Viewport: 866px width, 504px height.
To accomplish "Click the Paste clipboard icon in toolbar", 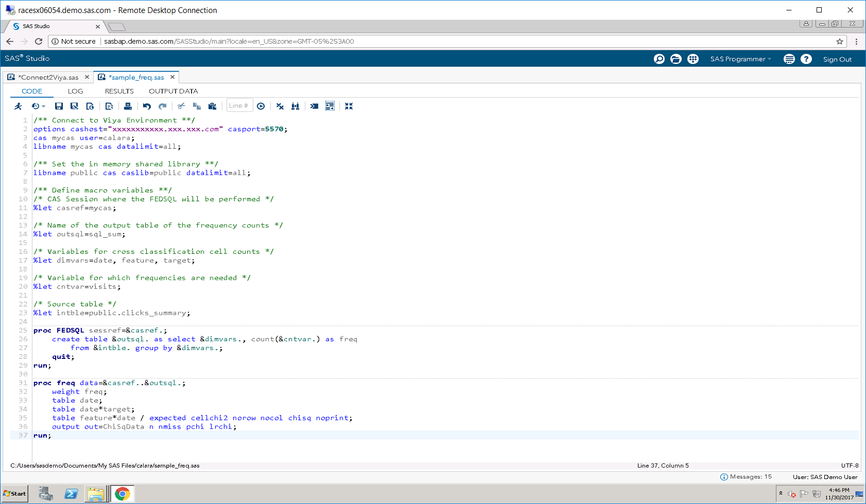I will pyautogui.click(x=212, y=106).
